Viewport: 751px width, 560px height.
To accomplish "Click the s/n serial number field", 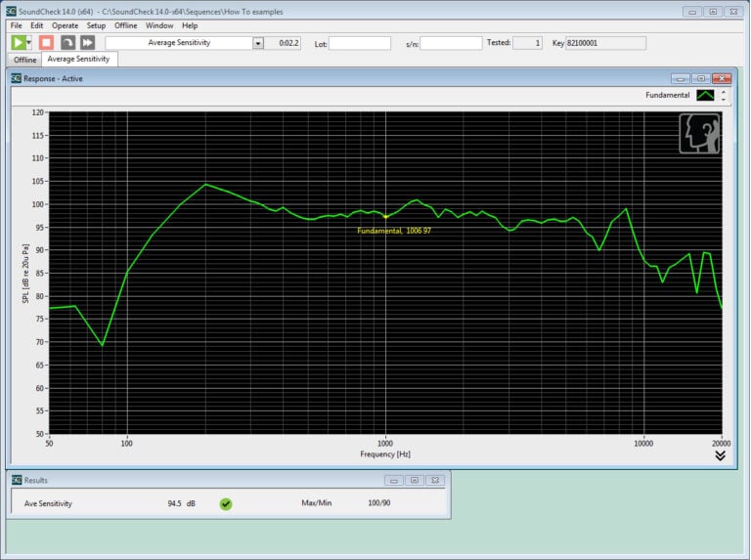I will [451, 43].
